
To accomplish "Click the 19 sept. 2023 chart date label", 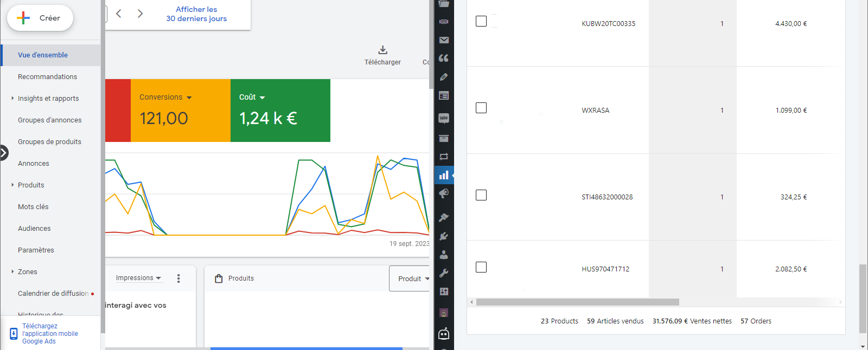I will (409, 244).
